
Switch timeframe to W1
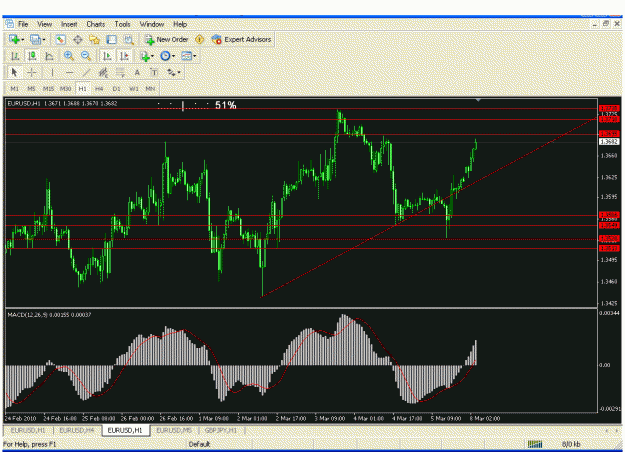[134, 88]
